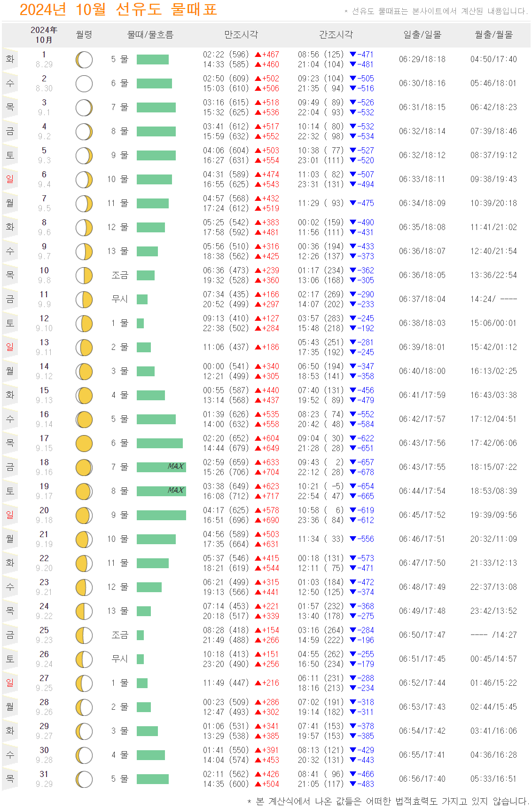532x809 pixels.
Task: Click the moon phase icon for October 18
Action: click(84, 468)
